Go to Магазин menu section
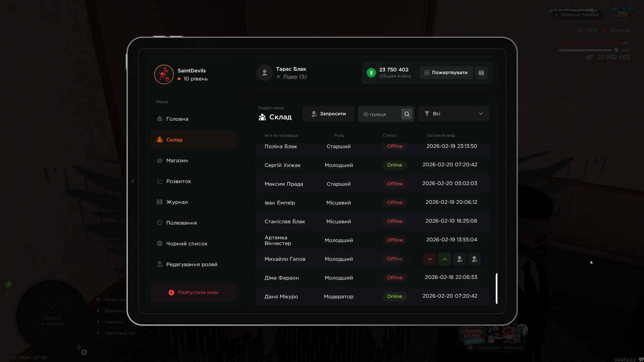Viewport: 644px width, 362px height. pyautogui.click(x=177, y=161)
